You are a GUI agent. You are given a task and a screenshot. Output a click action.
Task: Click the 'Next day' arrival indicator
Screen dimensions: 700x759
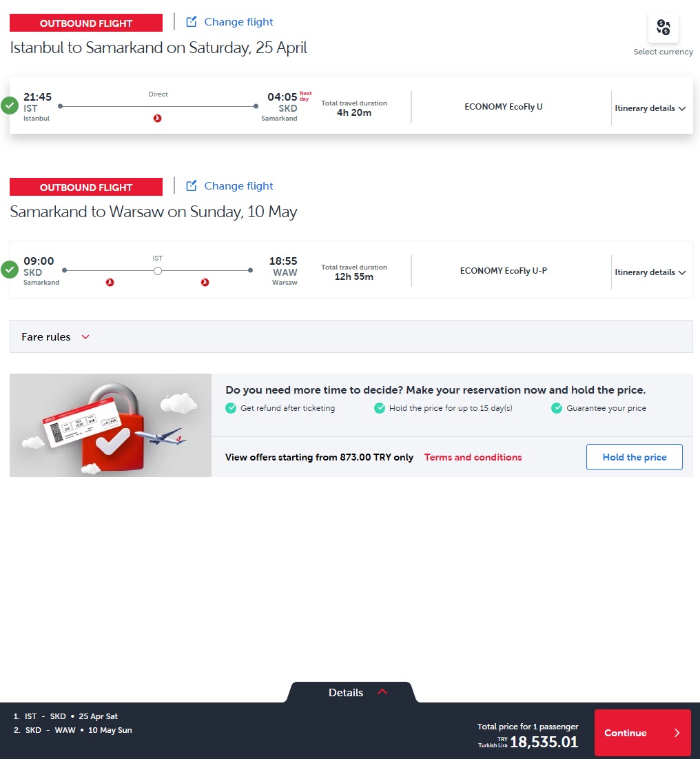click(305, 96)
